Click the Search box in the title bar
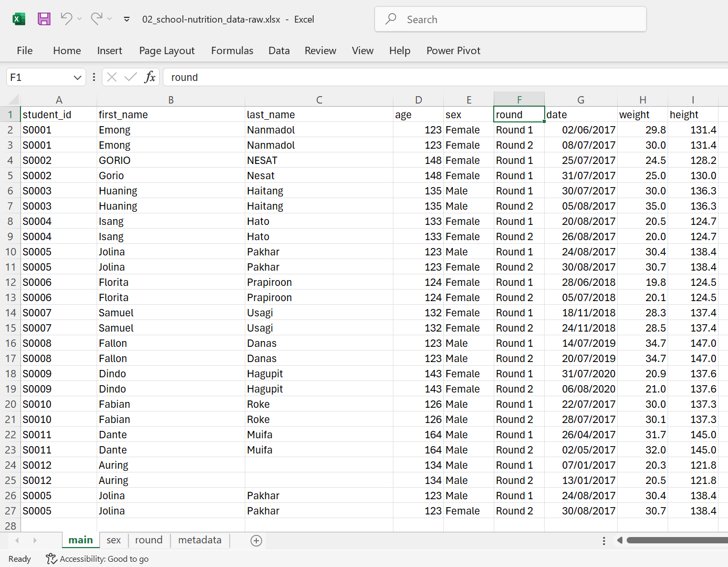728x567 pixels. click(x=510, y=19)
